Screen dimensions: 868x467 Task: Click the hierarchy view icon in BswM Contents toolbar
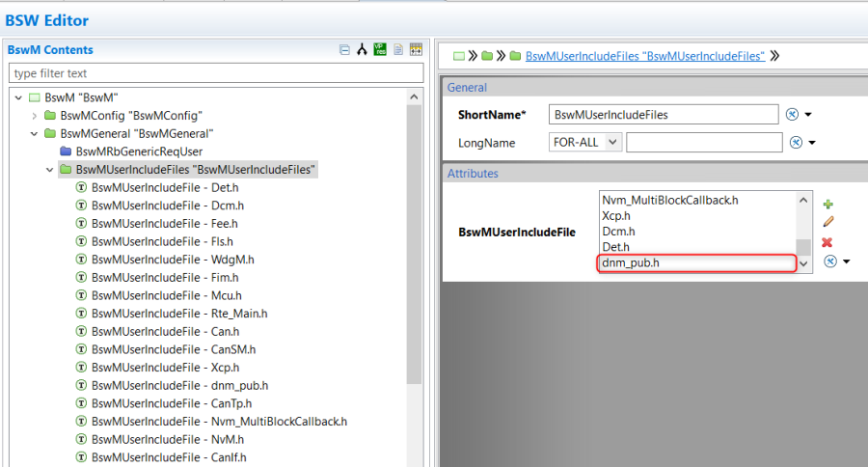pos(362,50)
